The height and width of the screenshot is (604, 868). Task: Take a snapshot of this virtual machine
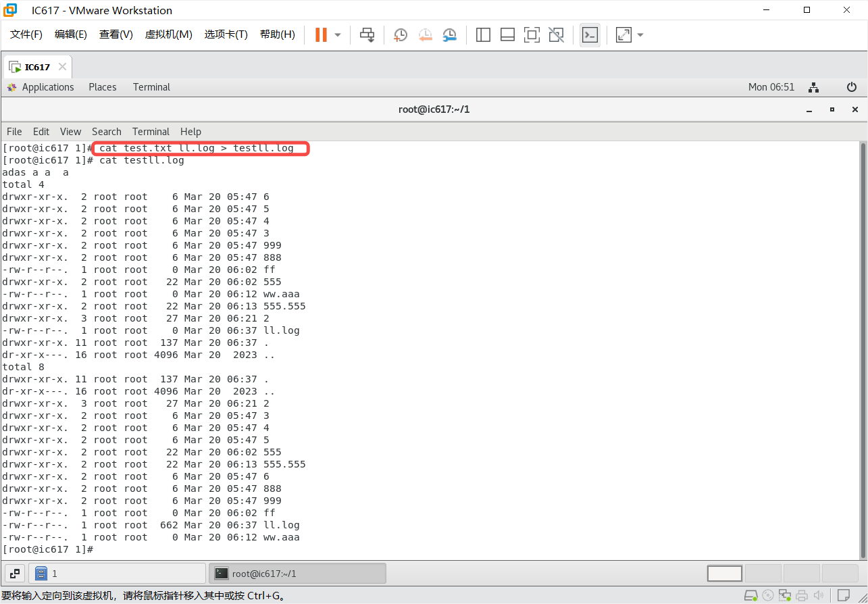[x=401, y=34]
